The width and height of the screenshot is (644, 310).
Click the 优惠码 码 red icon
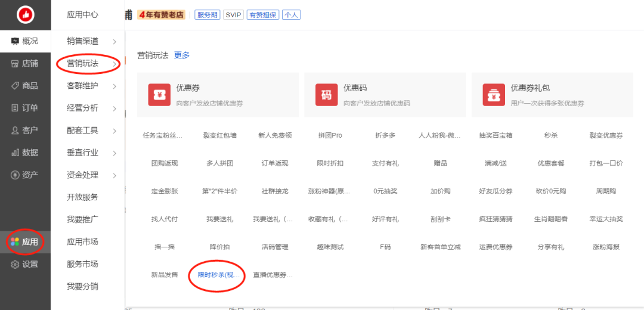327,95
